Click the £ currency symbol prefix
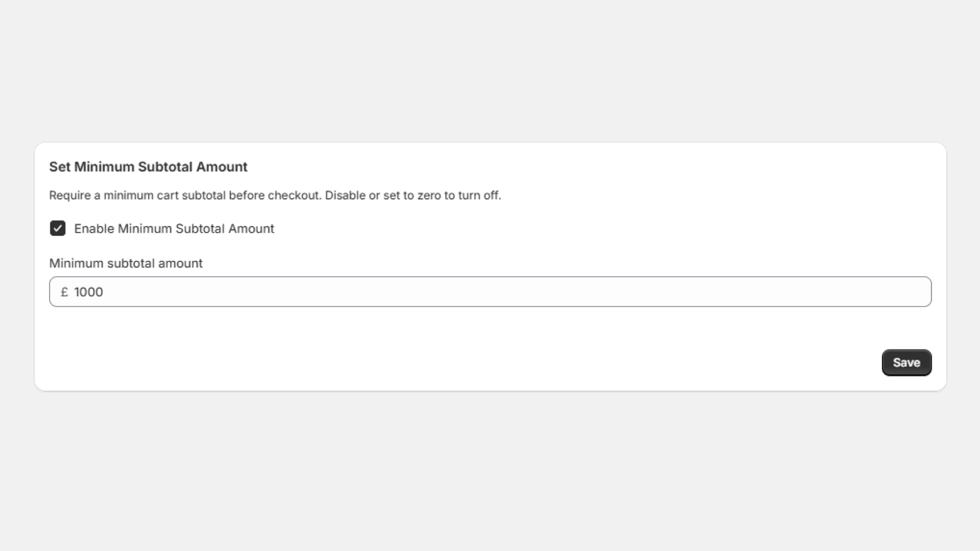980x551 pixels. point(64,292)
